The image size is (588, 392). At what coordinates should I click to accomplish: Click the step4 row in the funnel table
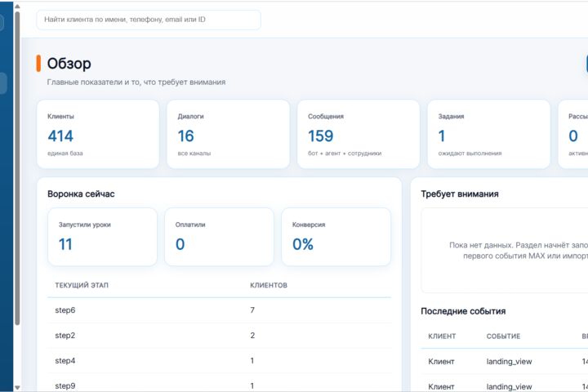click(219, 360)
